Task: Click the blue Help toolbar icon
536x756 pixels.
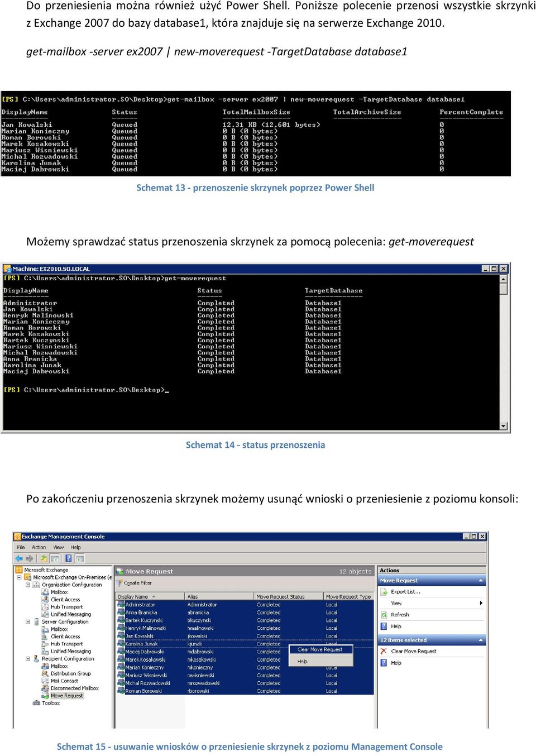Action: pos(69,558)
